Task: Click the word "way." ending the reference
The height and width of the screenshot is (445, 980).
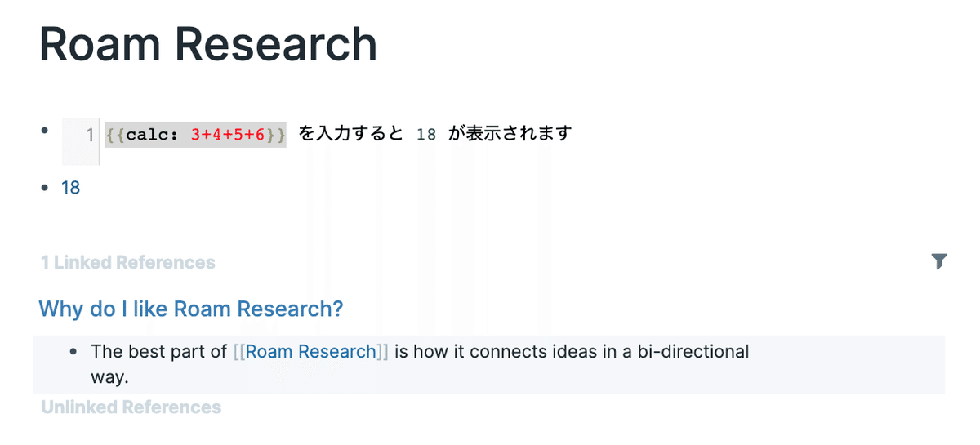Action: [x=110, y=377]
